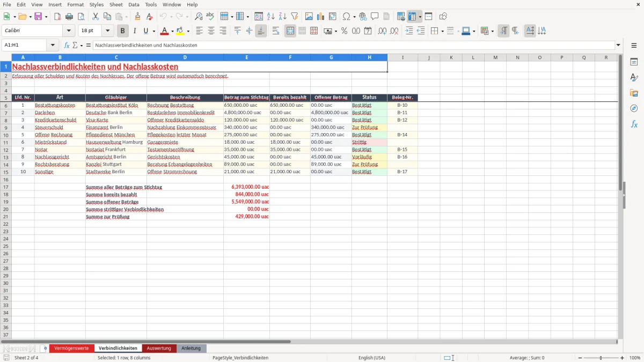Insert image icon
Image resolution: width=644 pixels, height=362 pixels.
[x=309, y=17]
